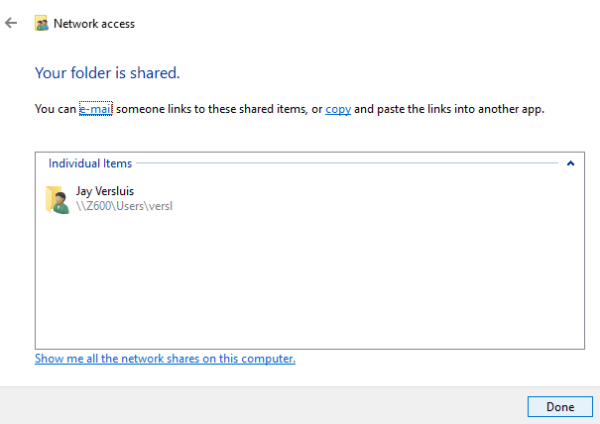600x424 pixels.
Task: Go back using the left arrow
Action: point(11,23)
